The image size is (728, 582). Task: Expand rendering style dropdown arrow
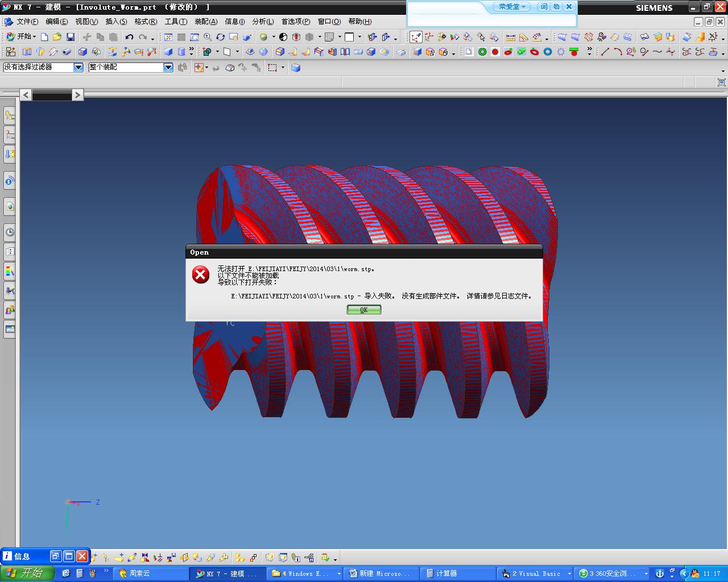tap(274, 37)
